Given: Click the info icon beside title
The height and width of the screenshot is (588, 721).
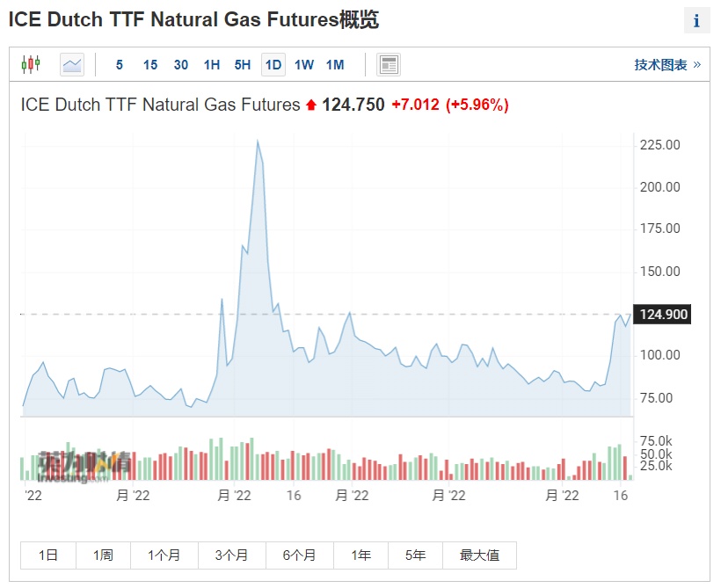Looking at the screenshot, I should (696, 21).
